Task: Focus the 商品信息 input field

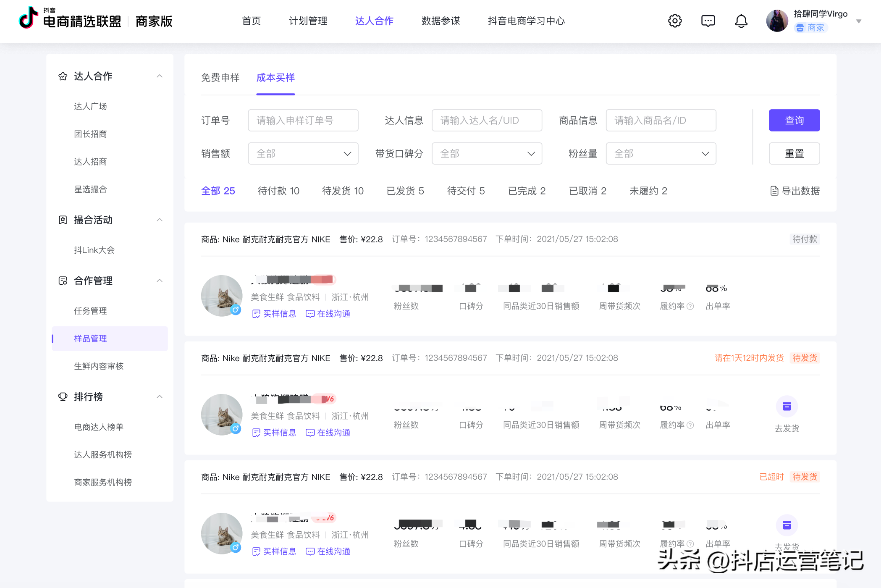Action: click(x=661, y=121)
